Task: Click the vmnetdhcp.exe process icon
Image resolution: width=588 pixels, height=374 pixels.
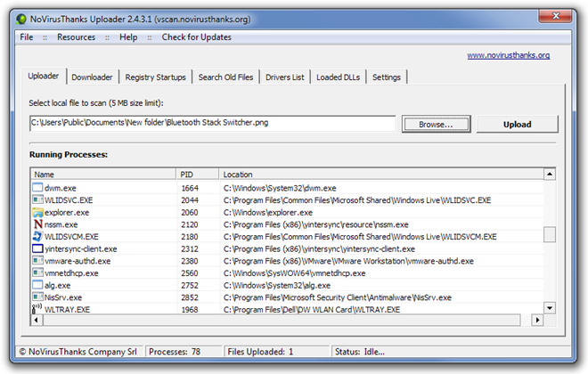Action: 37,272
